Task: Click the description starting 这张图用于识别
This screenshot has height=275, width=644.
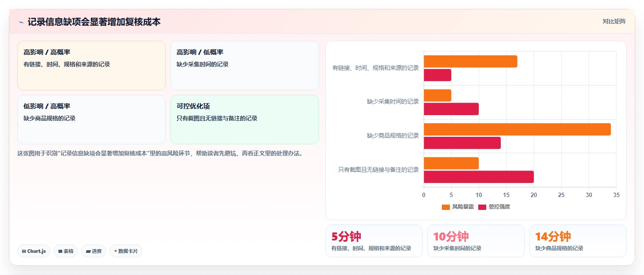Action: (x=160, y=154)
